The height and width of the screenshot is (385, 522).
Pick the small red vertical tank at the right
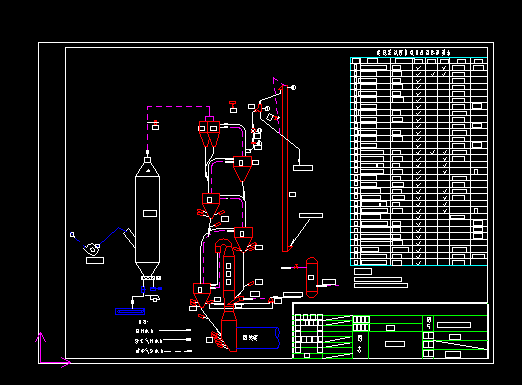pos(312,277)
